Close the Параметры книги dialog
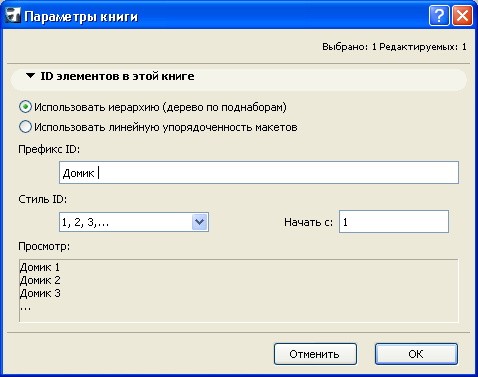 point(462,16)
